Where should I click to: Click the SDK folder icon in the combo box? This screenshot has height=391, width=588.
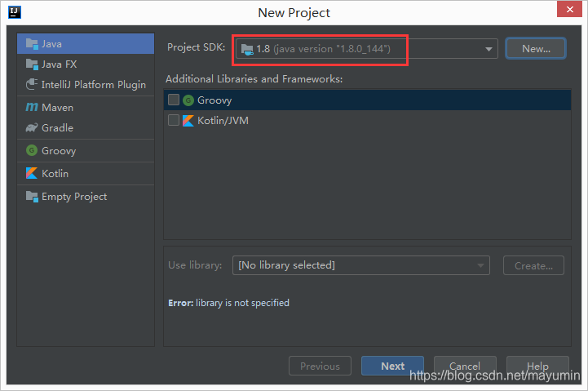coord(247,49)
